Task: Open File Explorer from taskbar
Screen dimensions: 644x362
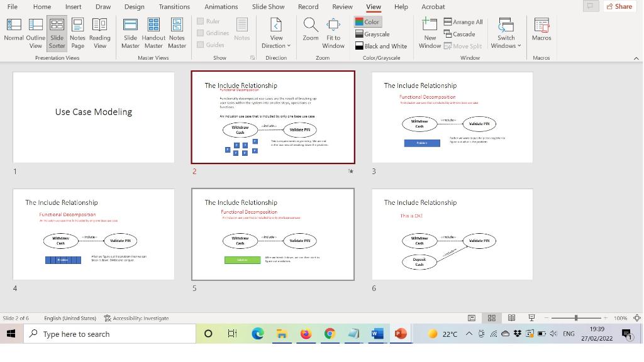Action: 282,334
